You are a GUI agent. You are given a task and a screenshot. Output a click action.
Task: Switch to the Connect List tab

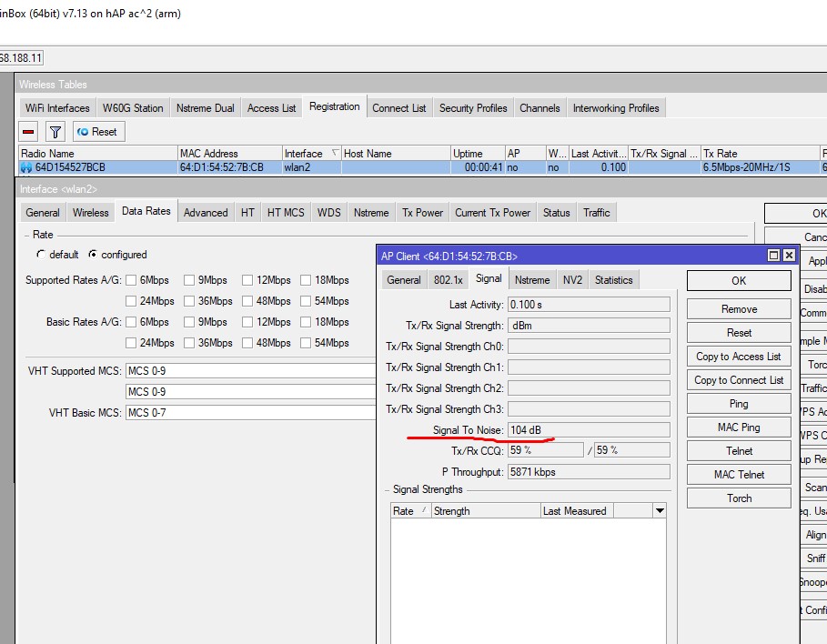(x=398, y=107)
